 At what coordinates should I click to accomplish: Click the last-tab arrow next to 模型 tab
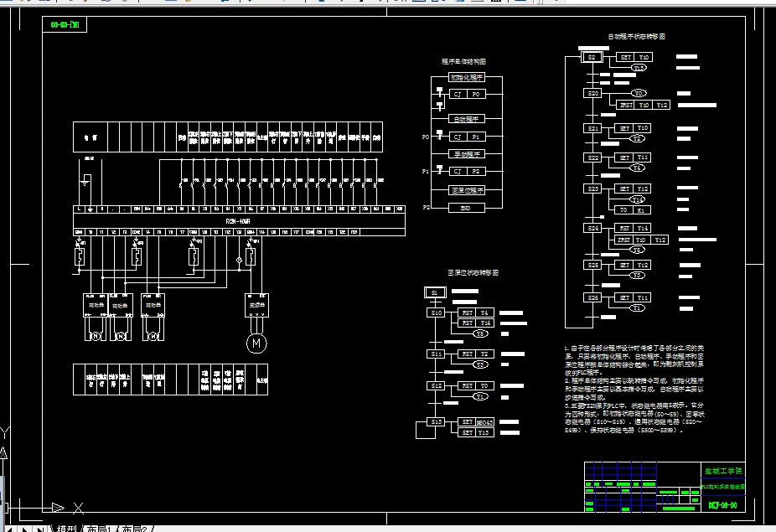tap(42, 529)
